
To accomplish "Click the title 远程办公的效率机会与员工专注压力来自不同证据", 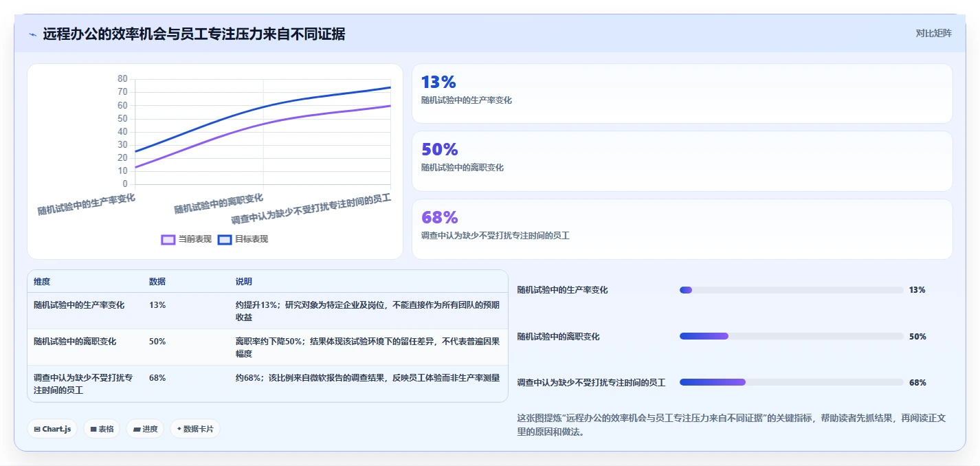I will 194,34.
